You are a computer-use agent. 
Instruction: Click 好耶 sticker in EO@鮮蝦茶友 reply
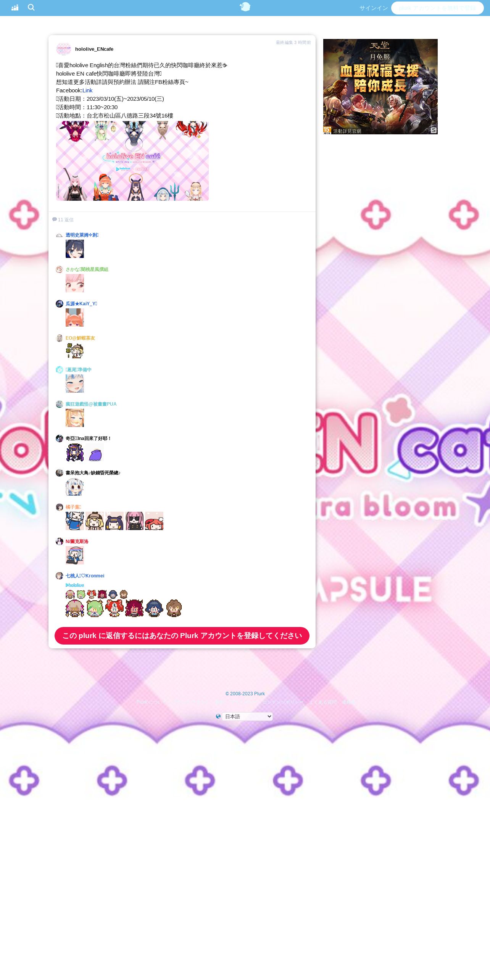coord(75,350)
